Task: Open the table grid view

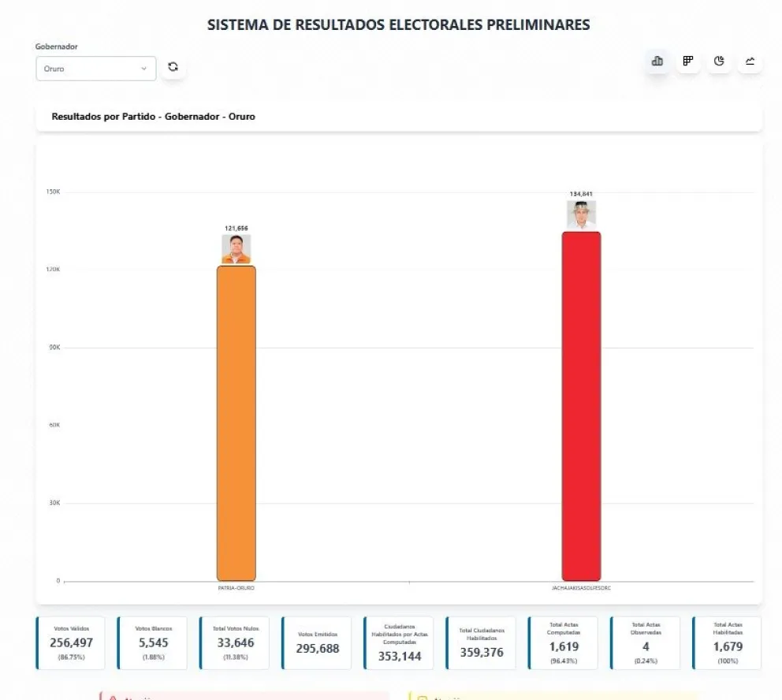Action: click(687, 61)
